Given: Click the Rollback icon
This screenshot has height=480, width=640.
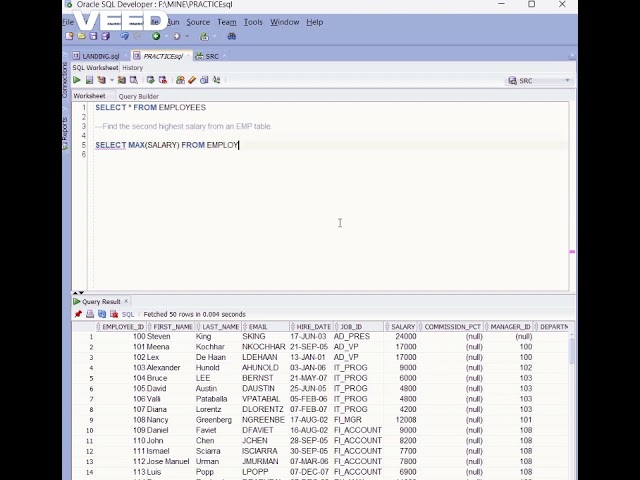Looking at the screenshot, I should [x=163, y=80].
